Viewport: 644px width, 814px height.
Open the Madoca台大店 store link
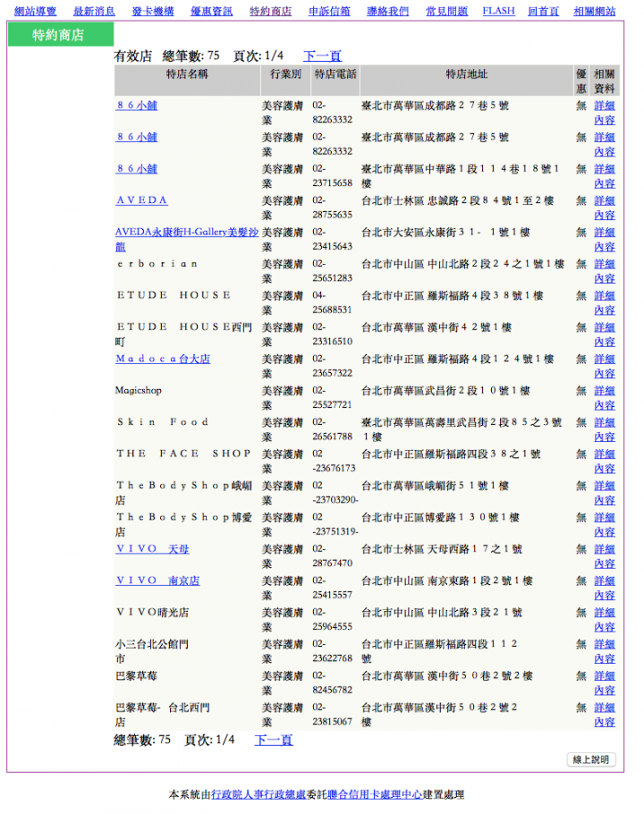[163, 359]
